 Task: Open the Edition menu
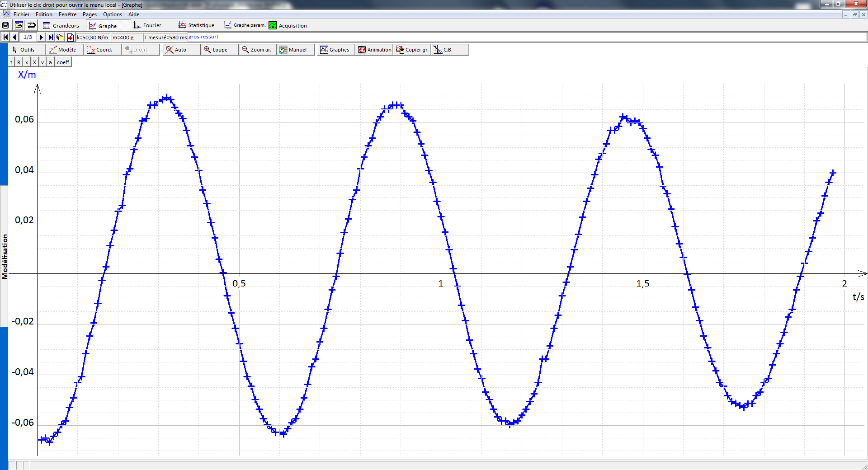click(x=44, y=14)
